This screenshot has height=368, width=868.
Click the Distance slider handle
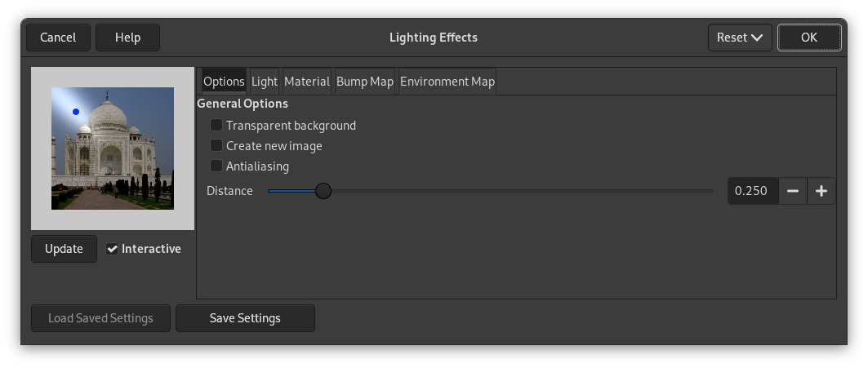pyautogui.click(x=323, y=191)
